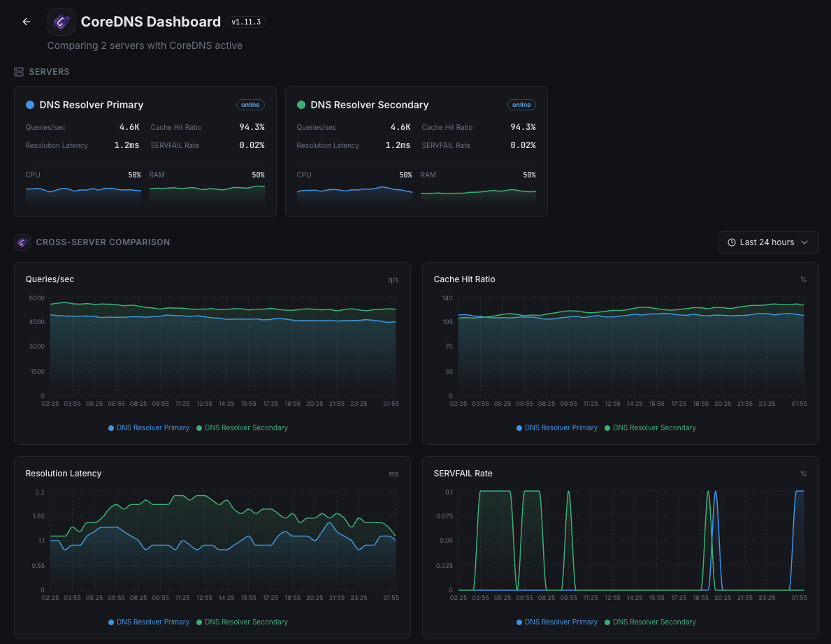Expand time range using the chevron arrow

[x=804, y=242]
